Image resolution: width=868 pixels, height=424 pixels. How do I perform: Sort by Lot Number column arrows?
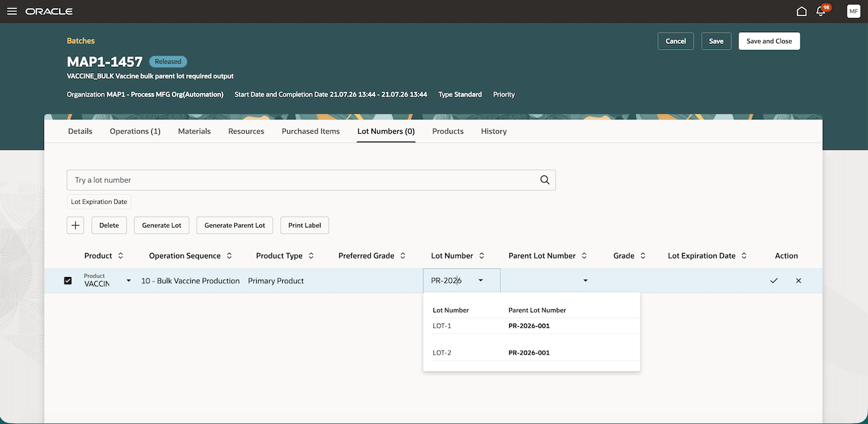coord(482,255)
